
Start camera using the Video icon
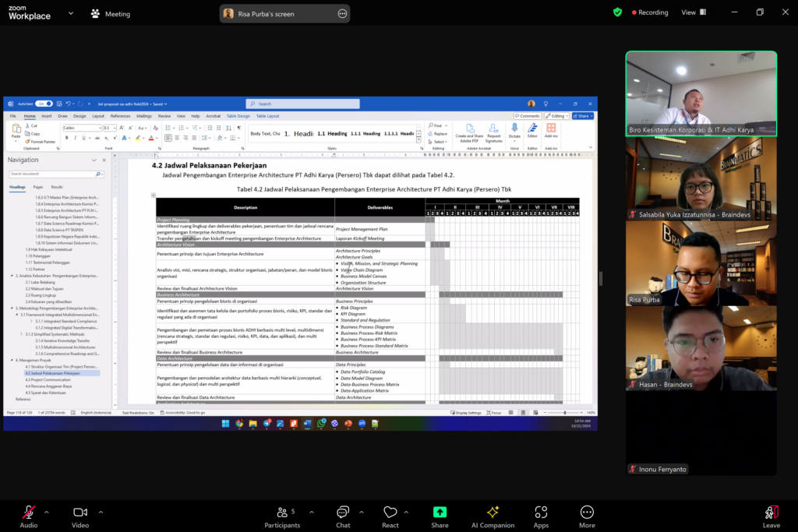(79, 513)
